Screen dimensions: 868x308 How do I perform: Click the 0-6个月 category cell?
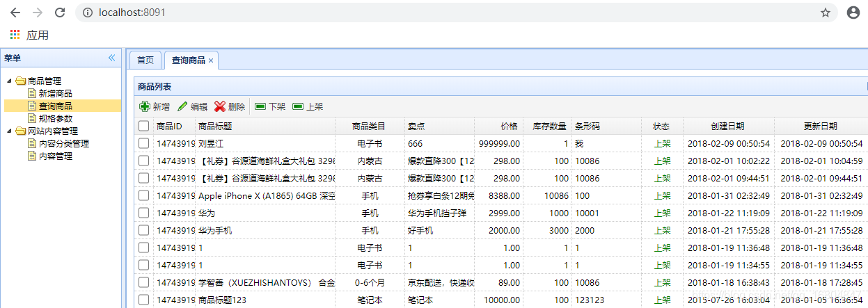tap(369, 282)
